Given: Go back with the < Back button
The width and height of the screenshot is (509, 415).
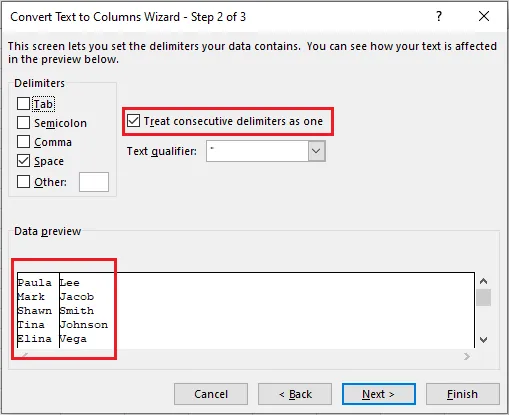Looking at the screenshot, I should (295, 394).
